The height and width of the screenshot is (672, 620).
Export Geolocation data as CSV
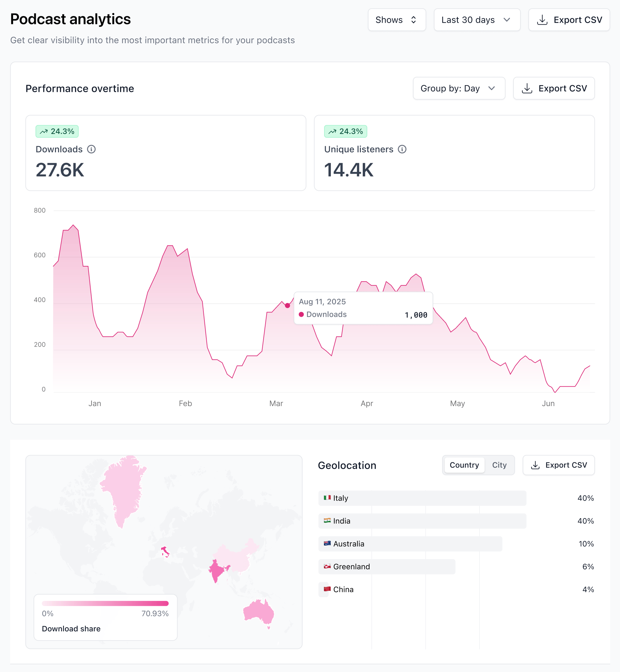coord(558,465)
